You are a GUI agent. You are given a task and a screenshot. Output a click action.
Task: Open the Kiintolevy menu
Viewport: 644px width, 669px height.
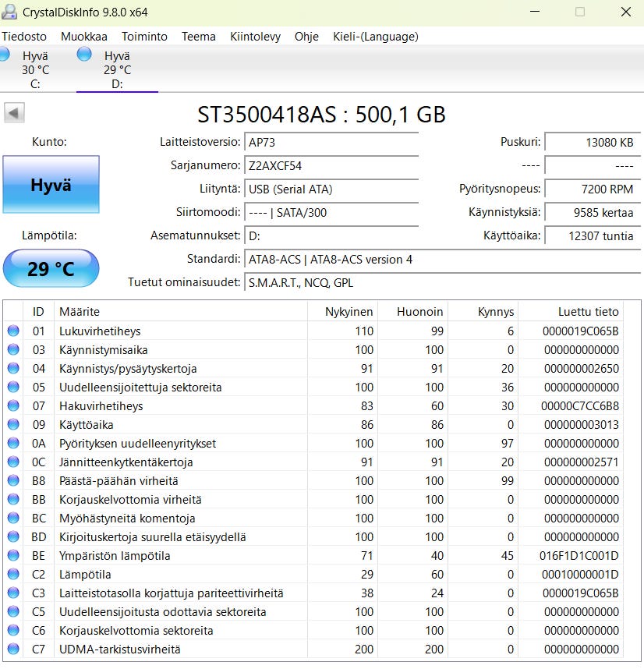coord(255,37)
